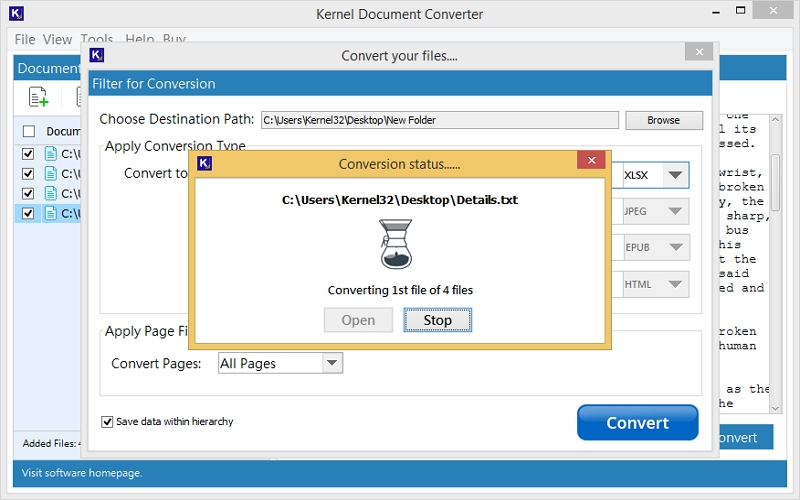Click the Add document icon in main toolbar
Screen dimensions: 800x500
coord(38,97)
